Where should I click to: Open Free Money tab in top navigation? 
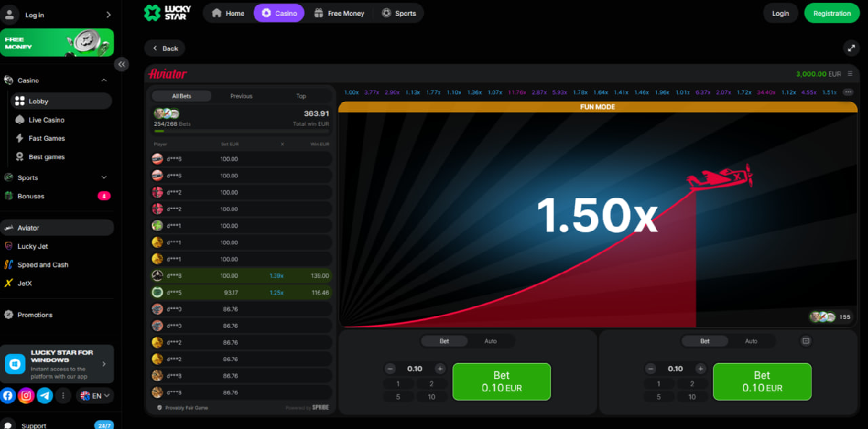[x=339, y=13]
